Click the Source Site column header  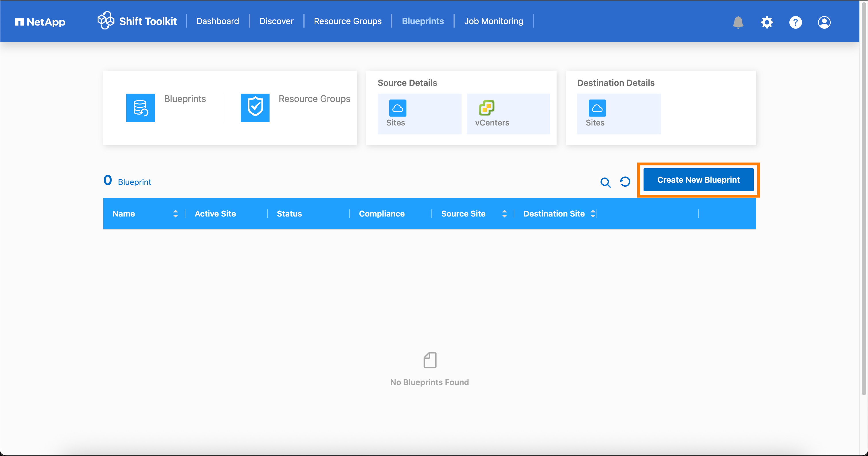463,214
